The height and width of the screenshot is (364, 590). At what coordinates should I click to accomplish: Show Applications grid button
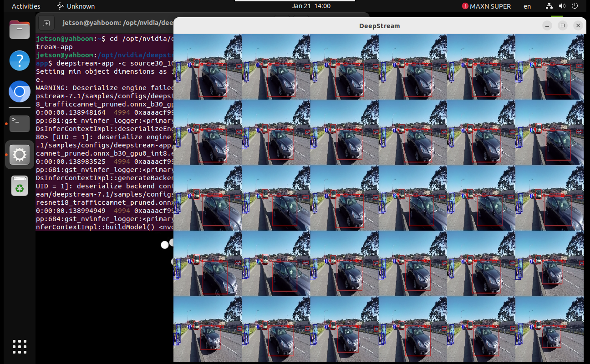[x=20, y=347]
